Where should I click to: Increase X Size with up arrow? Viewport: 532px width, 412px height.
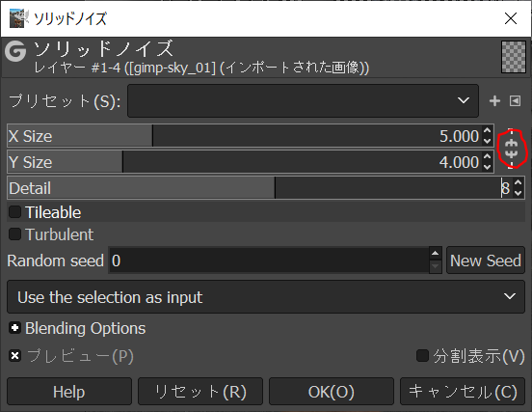(x=488, y=131)
